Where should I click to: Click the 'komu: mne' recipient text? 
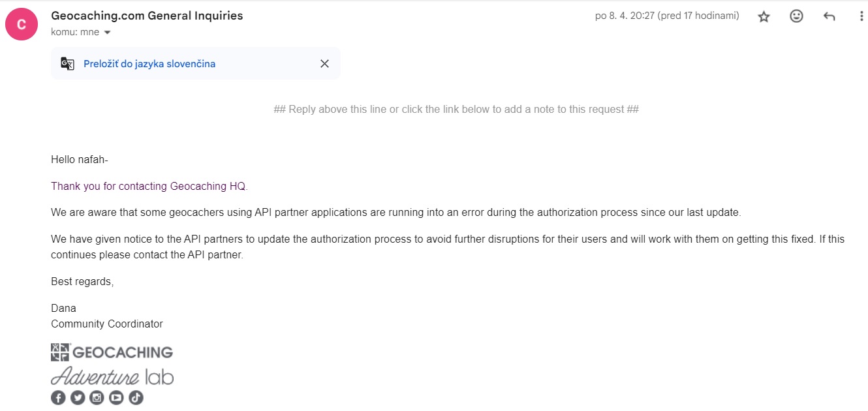pyautogui.click(x=74, y=33)
